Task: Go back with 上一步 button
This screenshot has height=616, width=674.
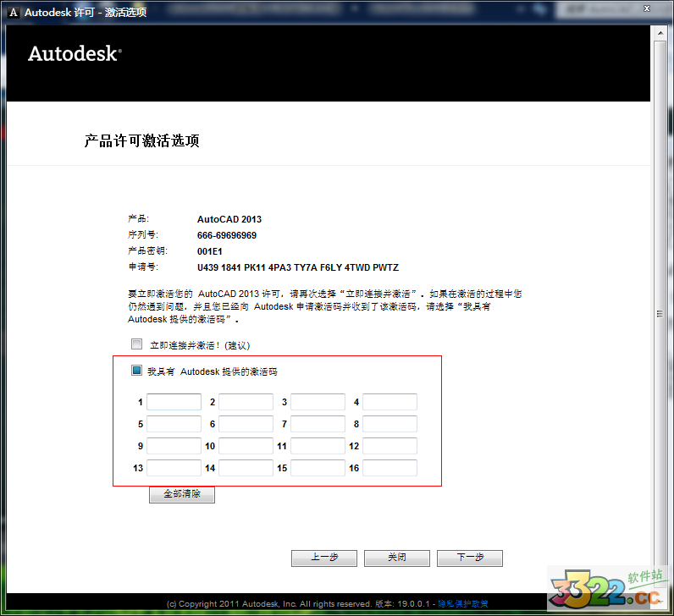Action: tap(324, 558)
